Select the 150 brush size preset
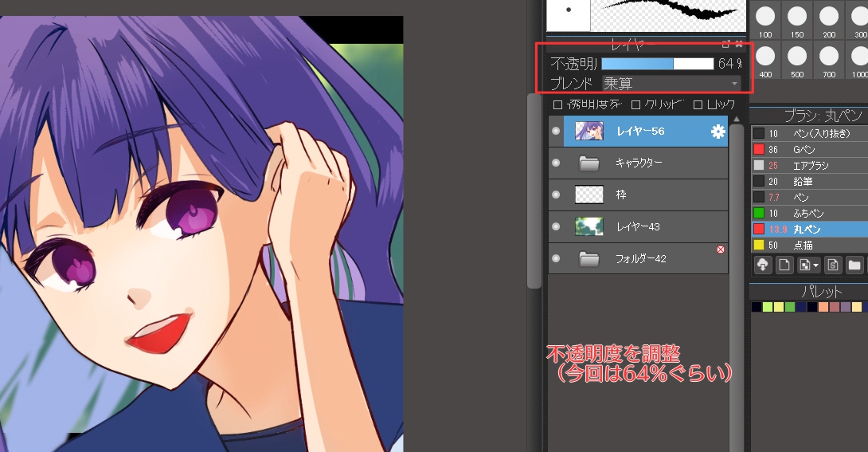 (797, 21)
